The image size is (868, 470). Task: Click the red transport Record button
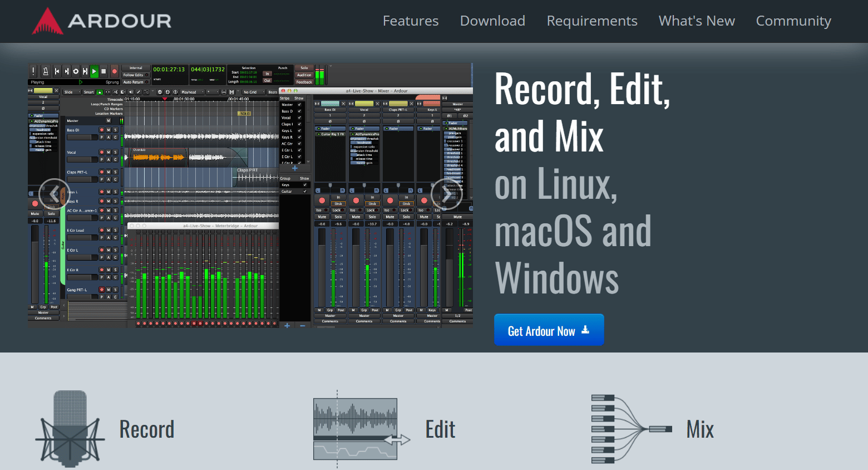(x=115, y=71)
